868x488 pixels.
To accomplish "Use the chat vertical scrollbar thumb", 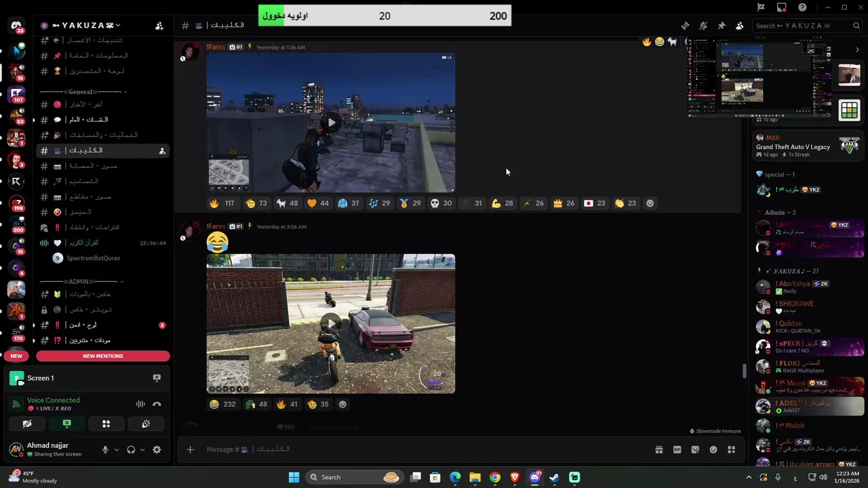I will (744, 371).
